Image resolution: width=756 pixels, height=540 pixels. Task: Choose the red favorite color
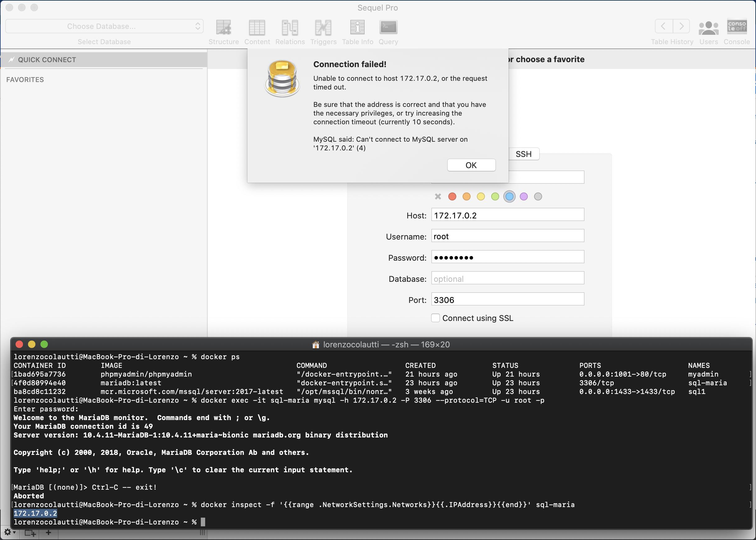tap(452, 196)
